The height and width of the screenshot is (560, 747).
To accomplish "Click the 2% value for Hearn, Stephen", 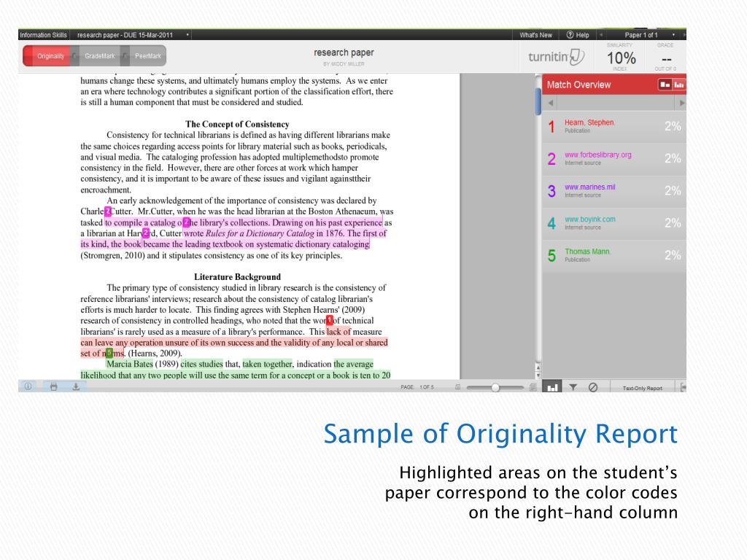I will [673, 126].
